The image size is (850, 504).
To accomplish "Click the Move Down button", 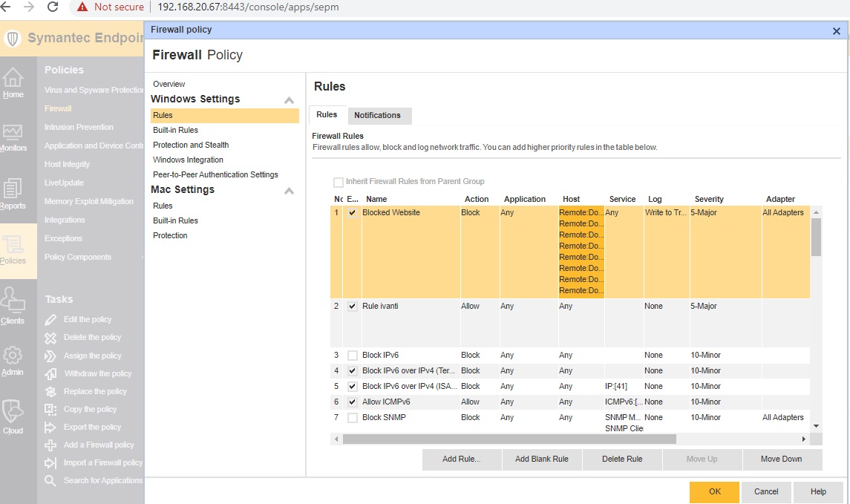I will click(782, 459).
